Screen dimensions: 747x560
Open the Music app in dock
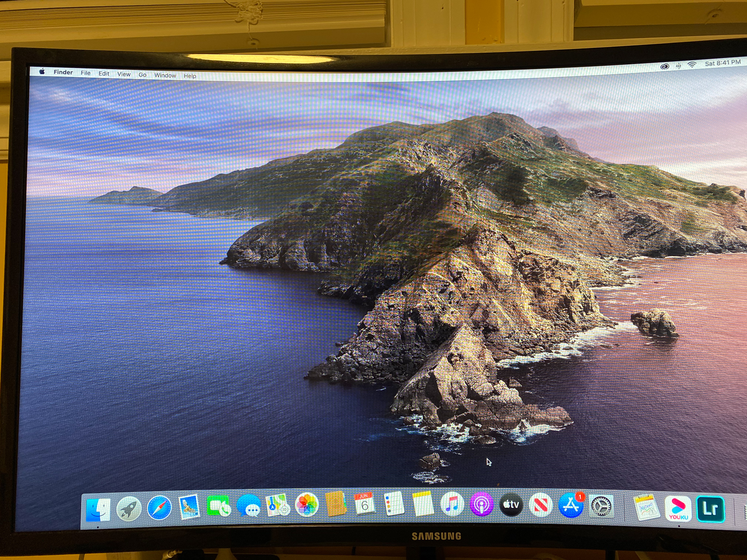point(452,504)
